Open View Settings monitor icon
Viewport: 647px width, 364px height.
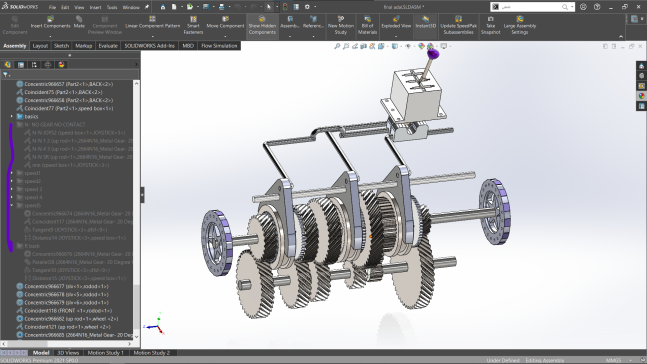point(444,46)
